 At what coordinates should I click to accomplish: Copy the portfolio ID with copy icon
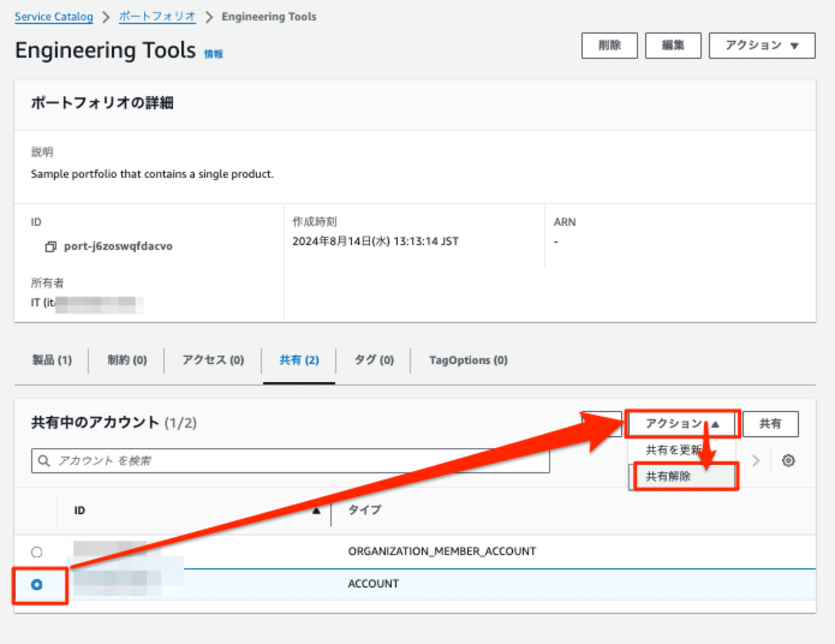pyautogui.click(x=51, y=246)
